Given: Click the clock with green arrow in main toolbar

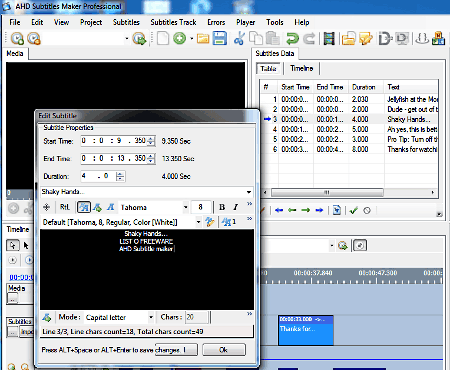Looking at the screenshot, I should click(139, 39).
